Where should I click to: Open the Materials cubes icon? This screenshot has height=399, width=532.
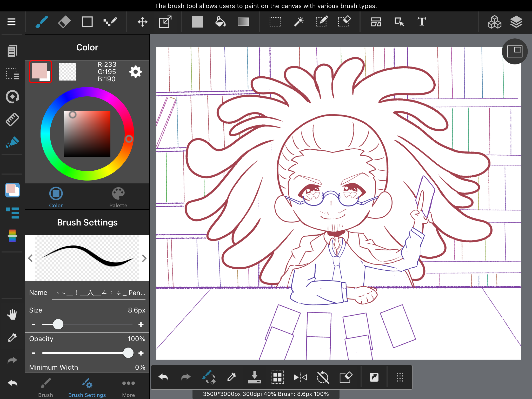tap(494, 22)
